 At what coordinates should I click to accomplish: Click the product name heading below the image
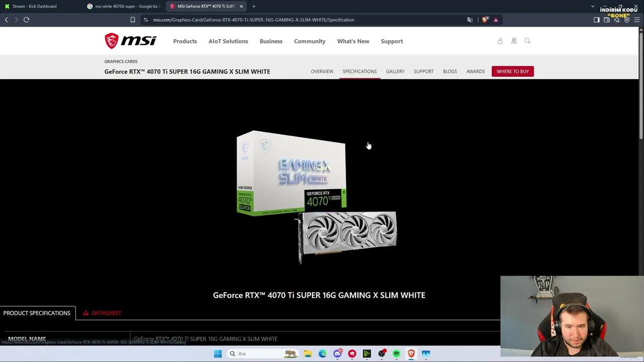click(319, 295)
